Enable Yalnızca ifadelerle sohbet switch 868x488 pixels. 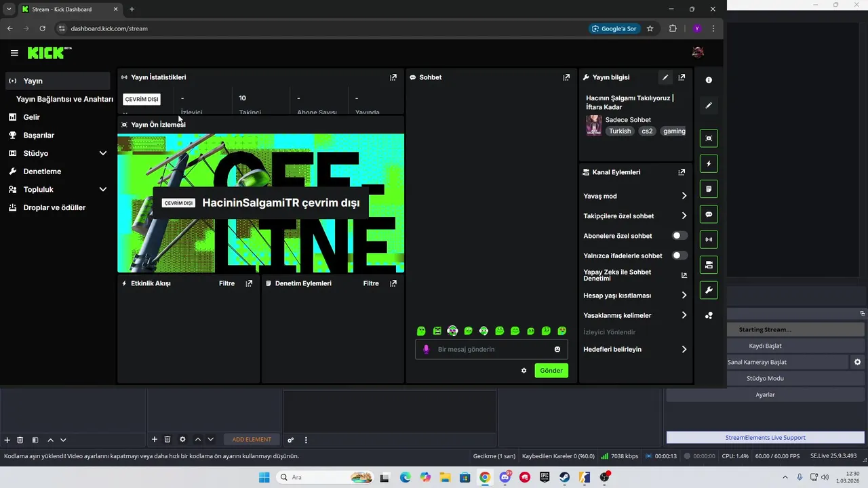point(679,256)
